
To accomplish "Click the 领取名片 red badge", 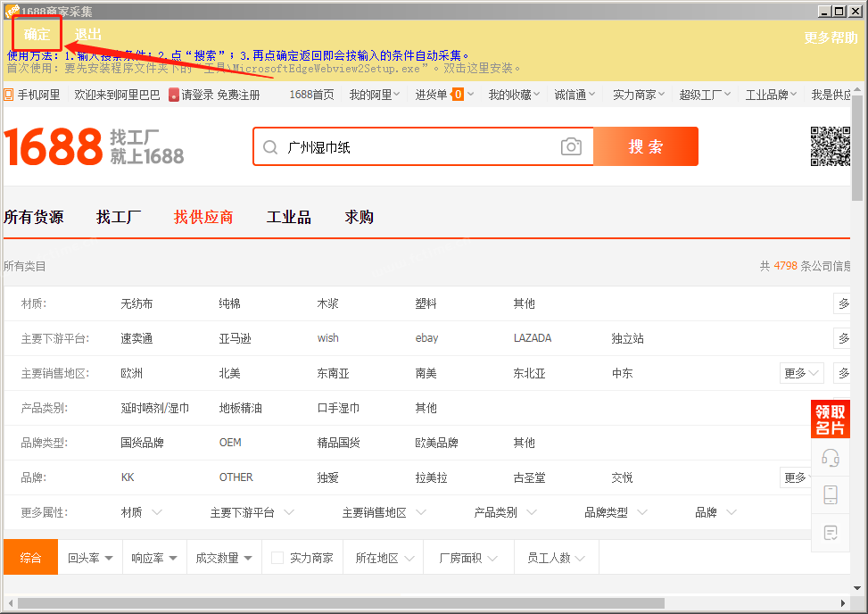I will (x=830, y=419).
